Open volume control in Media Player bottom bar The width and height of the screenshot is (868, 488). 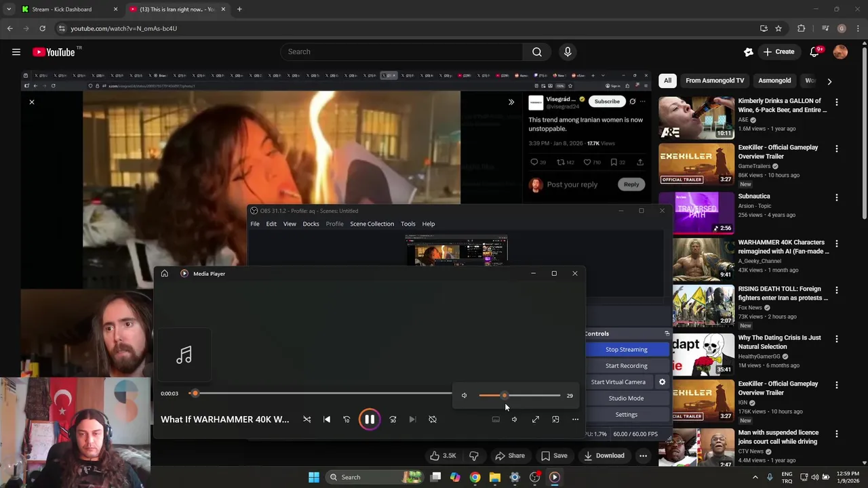click(x=515, y=420)
